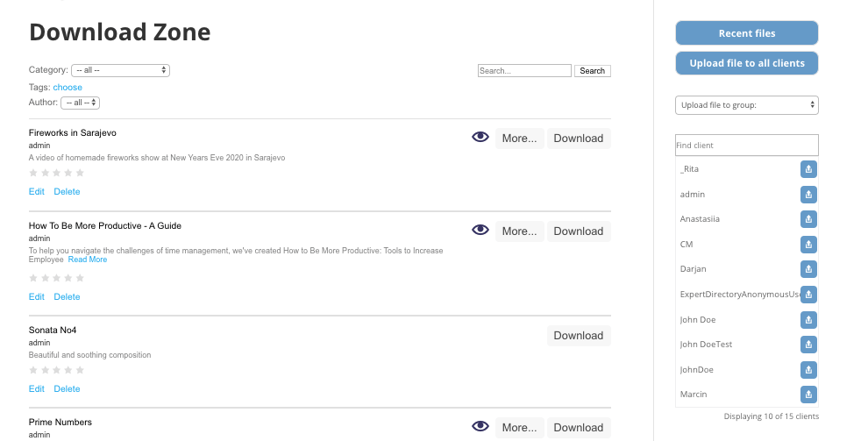The width and height of the screenshot is (868, 441).
Task: Open the Category dropdown filter
Action: (120, 70)
